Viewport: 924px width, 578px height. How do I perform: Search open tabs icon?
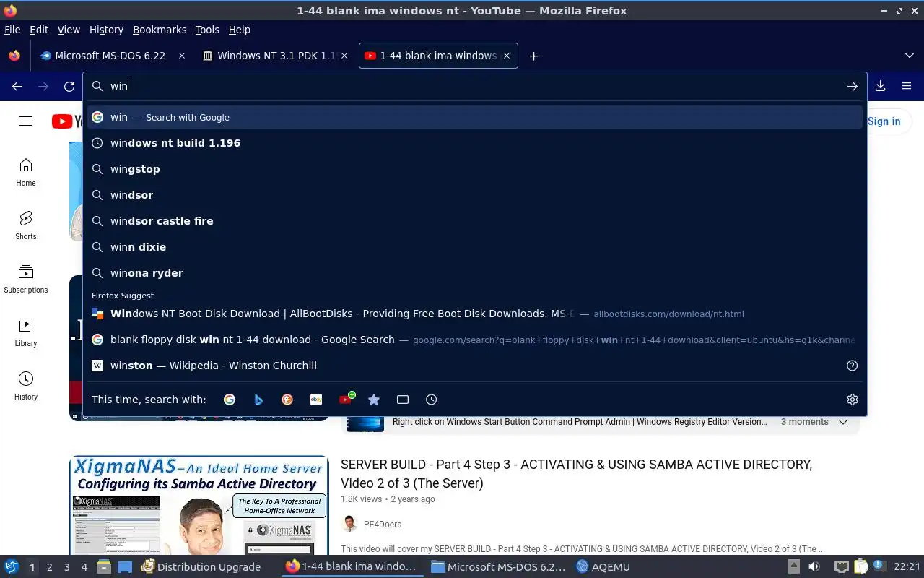coord(403,400)
